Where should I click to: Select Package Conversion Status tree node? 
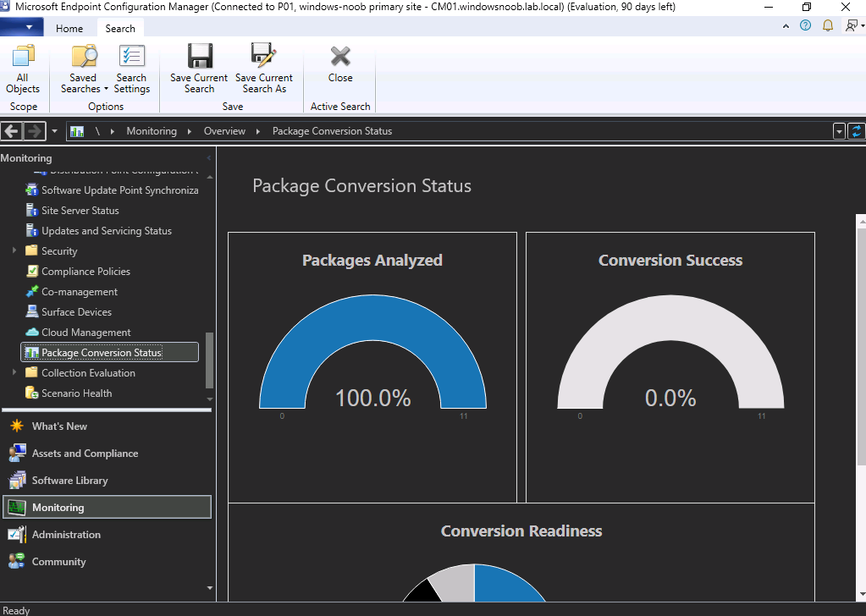click(109, 352)
